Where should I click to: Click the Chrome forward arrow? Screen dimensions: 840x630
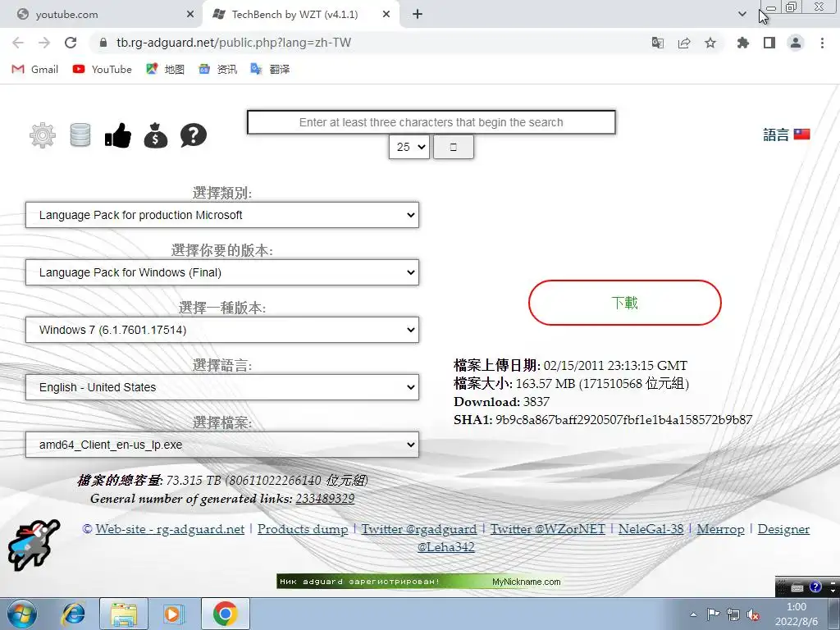(44, 43)
